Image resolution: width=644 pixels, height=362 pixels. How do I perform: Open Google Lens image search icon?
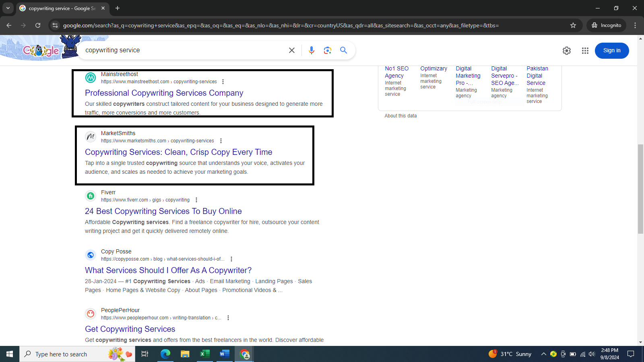[x=327, y=50]
